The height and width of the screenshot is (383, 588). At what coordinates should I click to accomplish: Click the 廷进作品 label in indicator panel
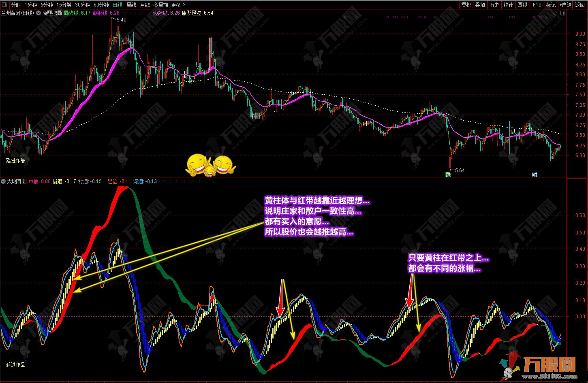coord(16,365)
